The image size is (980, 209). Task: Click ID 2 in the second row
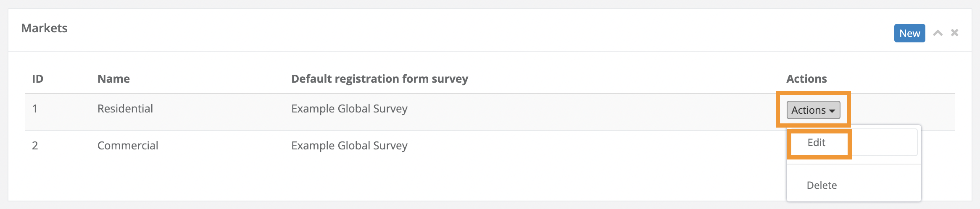click(x=35, y=146)
